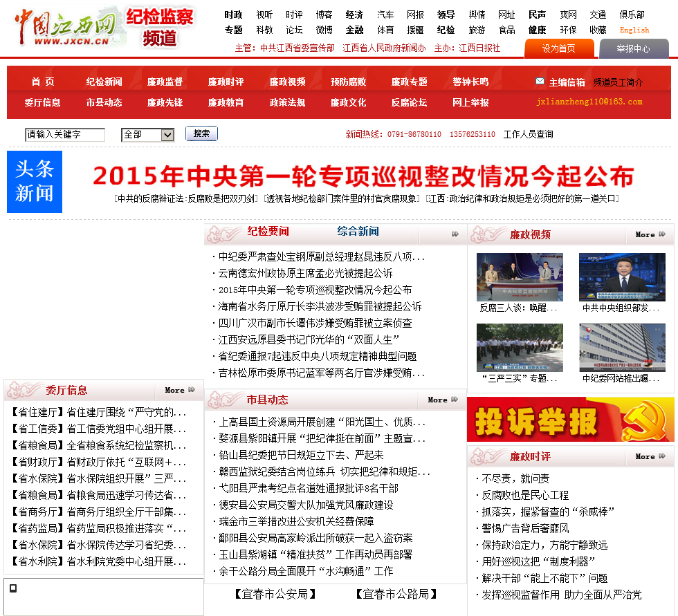
Task: Open the 市县动态 nav item
Action: 104,102
